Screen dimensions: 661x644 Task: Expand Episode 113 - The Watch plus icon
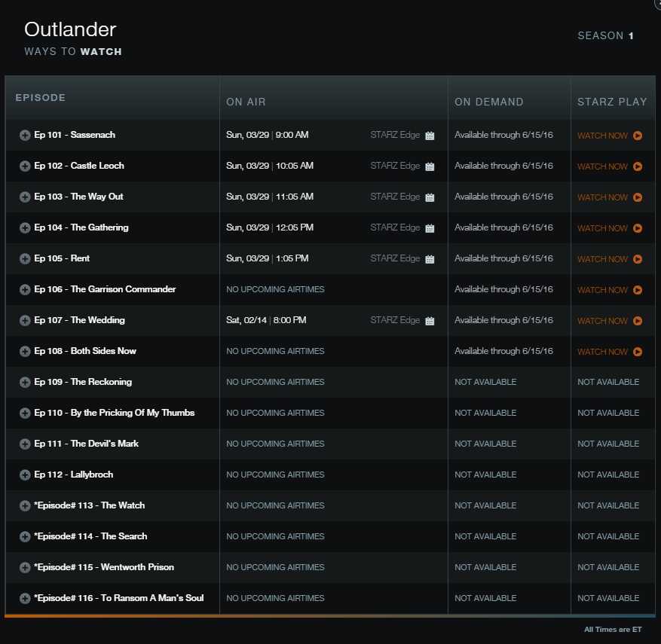25,506
